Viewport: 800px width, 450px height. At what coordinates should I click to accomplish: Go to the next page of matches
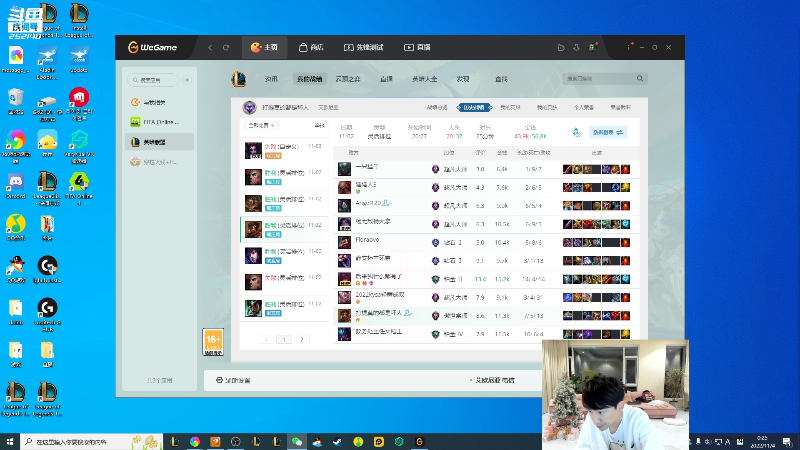[x=302, y=339]
